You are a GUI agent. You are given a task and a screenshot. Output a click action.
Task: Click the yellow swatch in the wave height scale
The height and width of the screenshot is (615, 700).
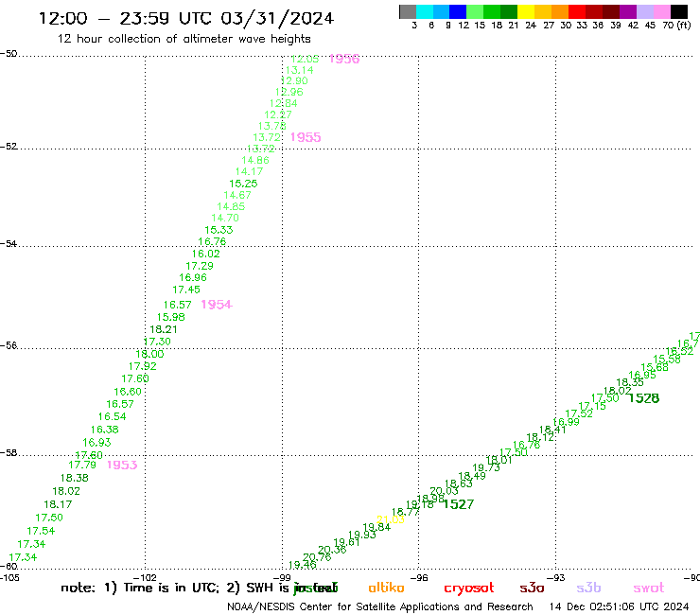tap(526, 11)
